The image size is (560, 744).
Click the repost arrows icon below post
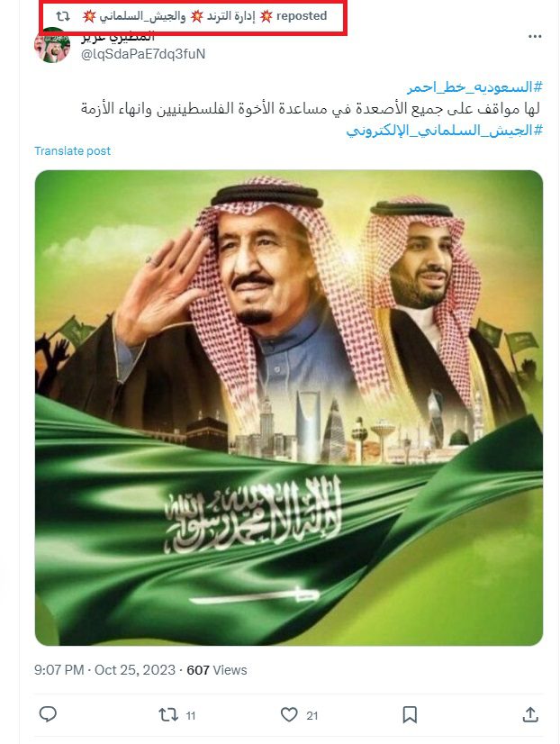click(167, 714)
